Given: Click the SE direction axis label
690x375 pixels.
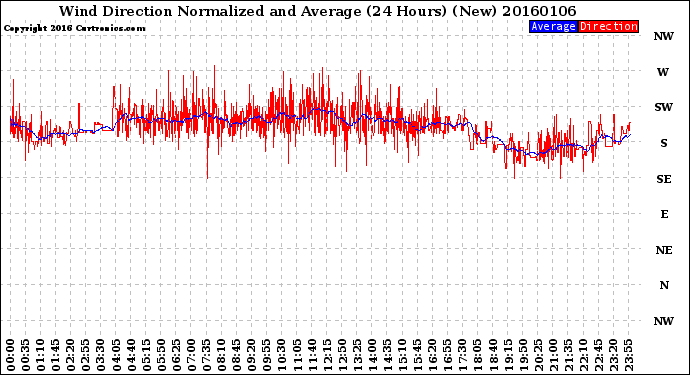Looking at the screenshot, I should point(664,179).
